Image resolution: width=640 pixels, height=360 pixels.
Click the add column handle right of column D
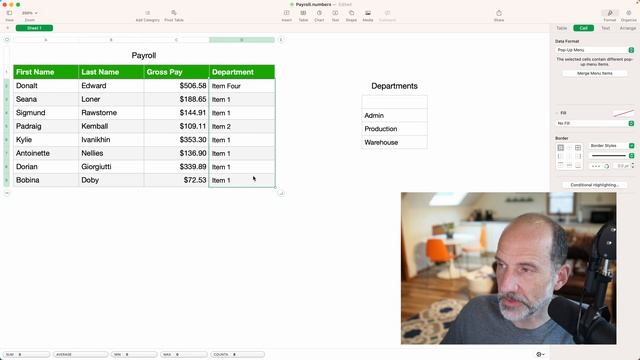281,40
